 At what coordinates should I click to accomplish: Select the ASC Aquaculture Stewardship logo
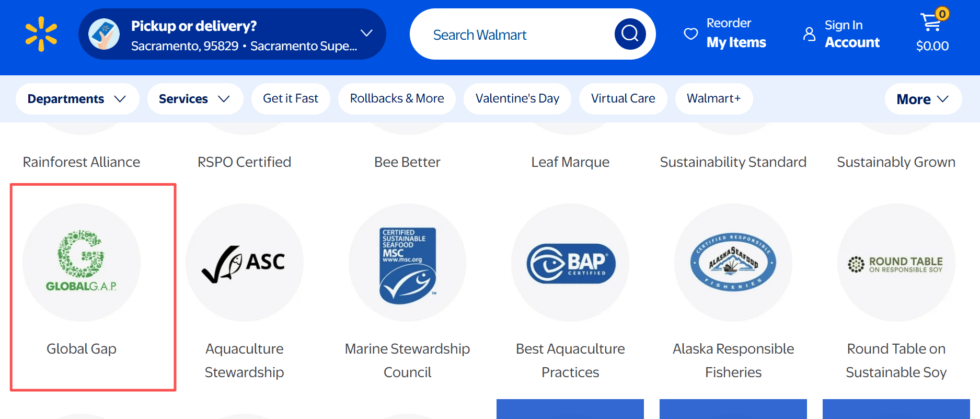(244, 262)
